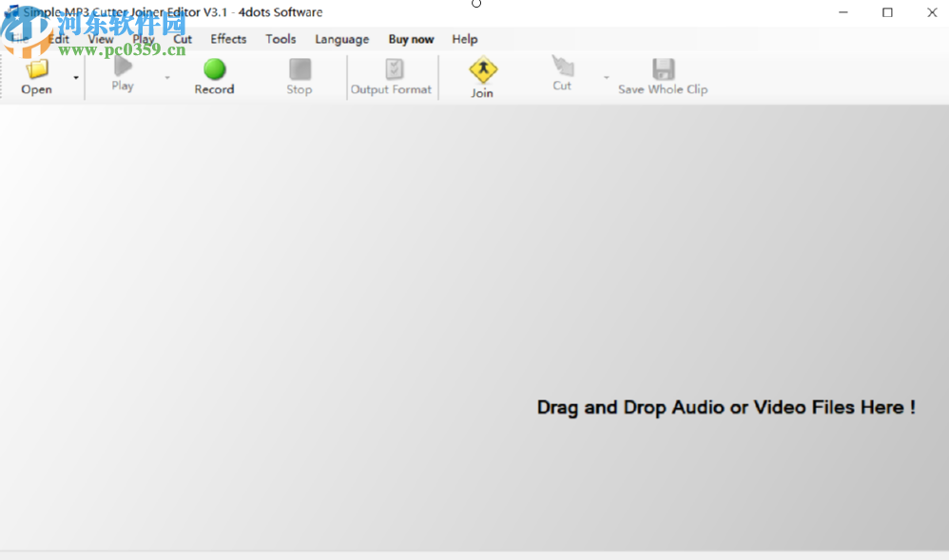This screenshot has height=560, width=949.
Task: Open the Edit menu
Action: tap(59, 39)
